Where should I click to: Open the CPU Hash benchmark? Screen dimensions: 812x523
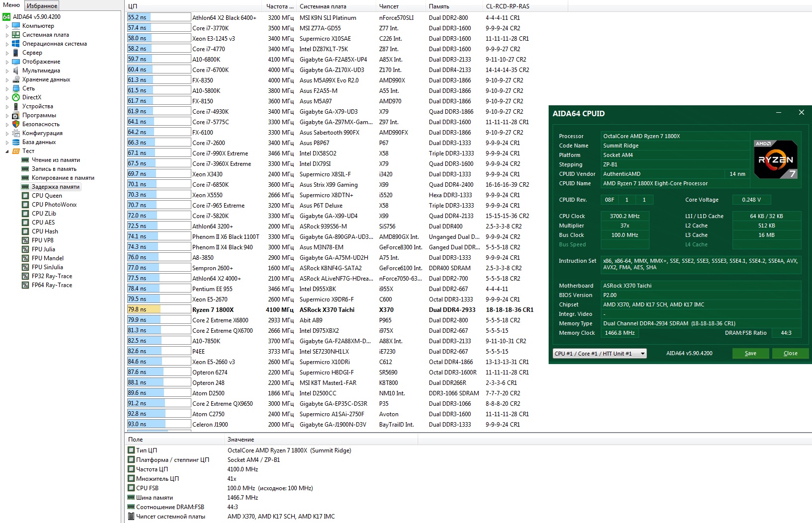click(45, 231)
